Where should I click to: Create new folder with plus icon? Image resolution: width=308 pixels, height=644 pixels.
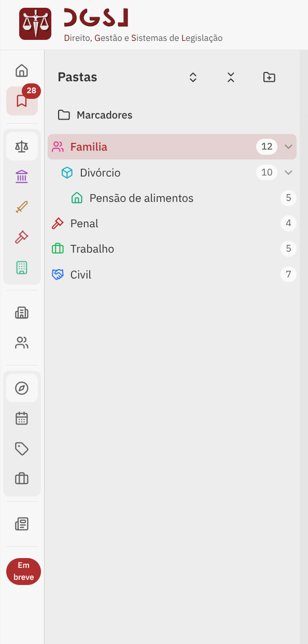[269, 77]
